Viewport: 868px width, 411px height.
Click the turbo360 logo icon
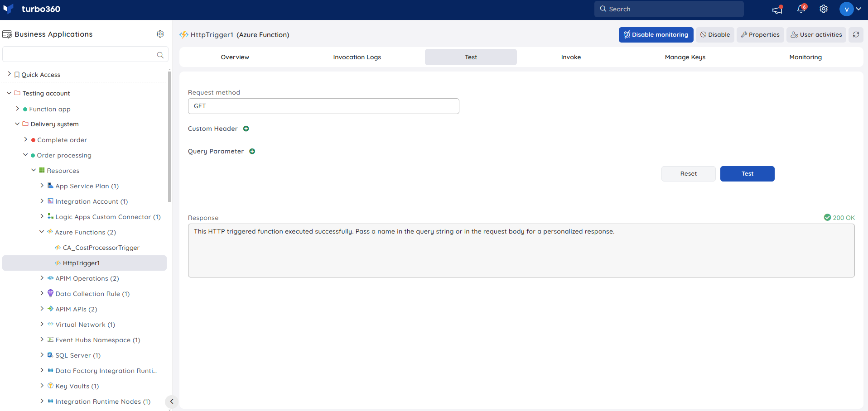coord(8,9)
